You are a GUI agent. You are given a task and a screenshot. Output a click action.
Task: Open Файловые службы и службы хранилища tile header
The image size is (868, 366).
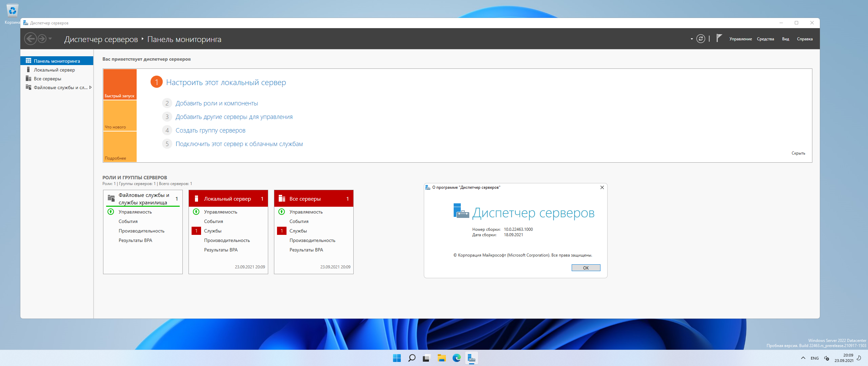143,199
